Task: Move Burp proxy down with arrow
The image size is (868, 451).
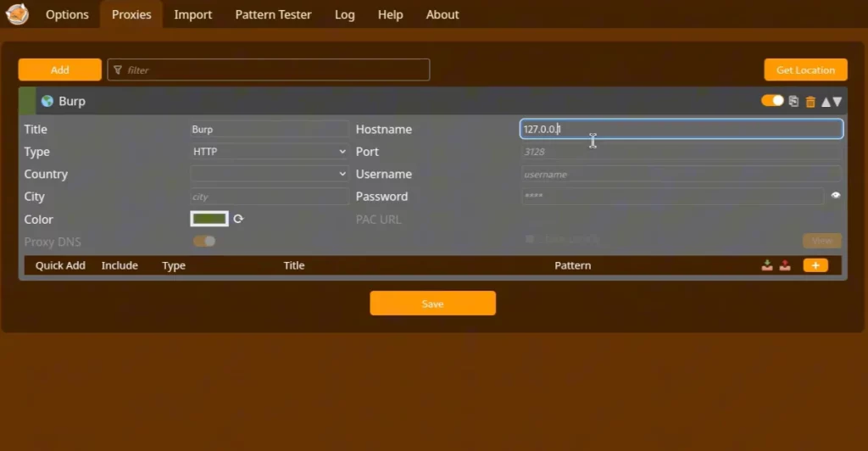Action: [837, 101]
